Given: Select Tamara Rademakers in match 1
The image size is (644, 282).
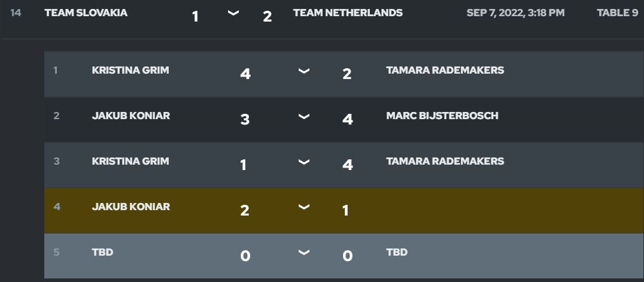Looking at the screenshot, I should 445,70.
